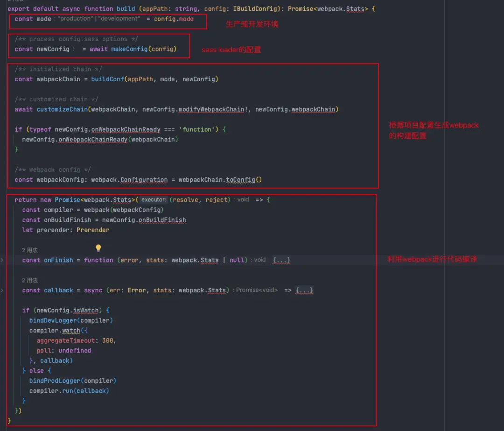504x431 pixels.
Task: Click the IBuildConfig type in the signature
Action: point(255,9)
